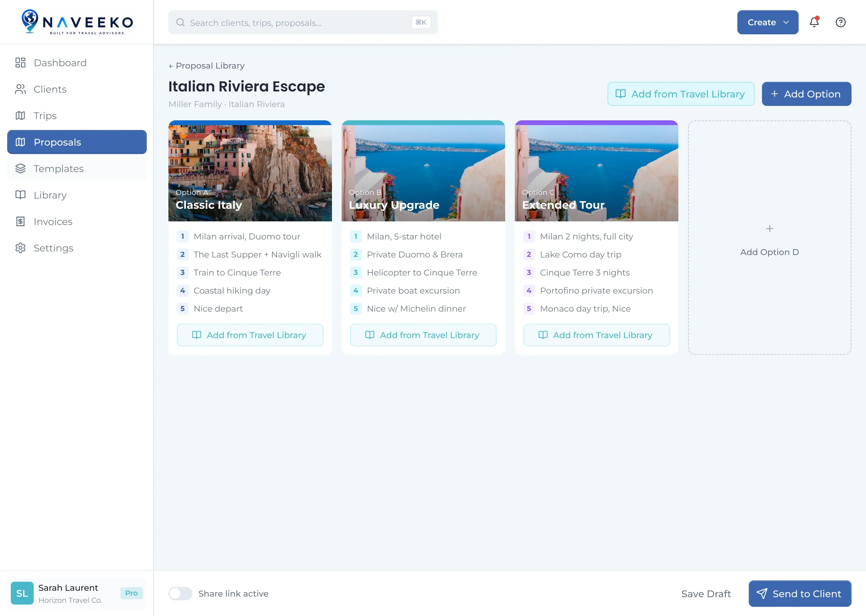
Task: Click "Coastal hiking day" item
Action: [232, 291]
